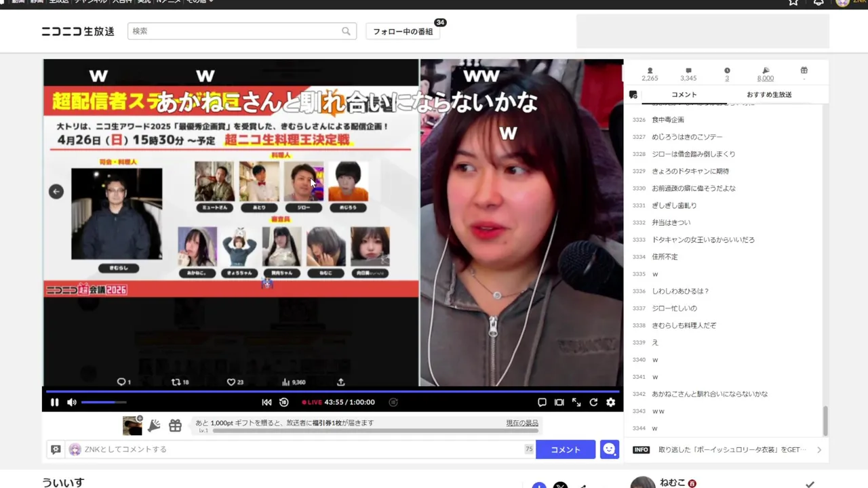Screen dimensions: 868x488
Task: Adjust the player volume slider
Action: (x=104, y=402)
